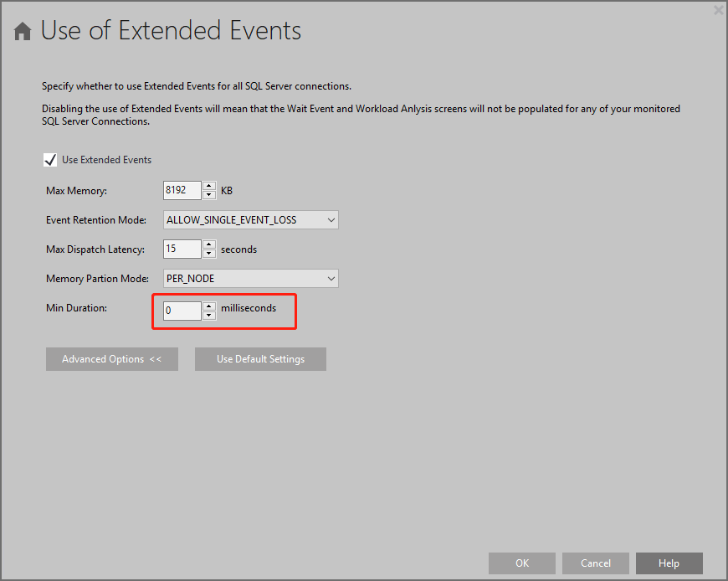This screenshot has width=728, height=581.
Task: Increment Min Duration with the up arrow
Action: [209, 306]
